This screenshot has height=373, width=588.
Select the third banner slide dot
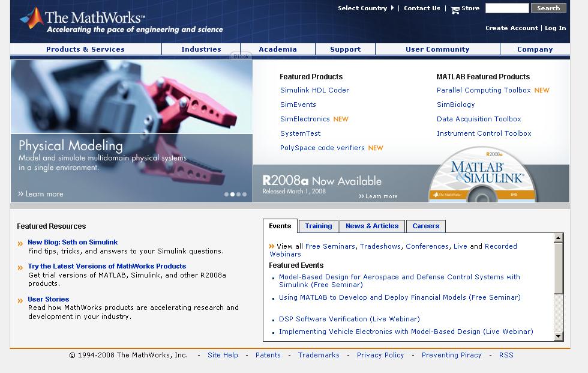pyautogui.click(x=239, y=195)
